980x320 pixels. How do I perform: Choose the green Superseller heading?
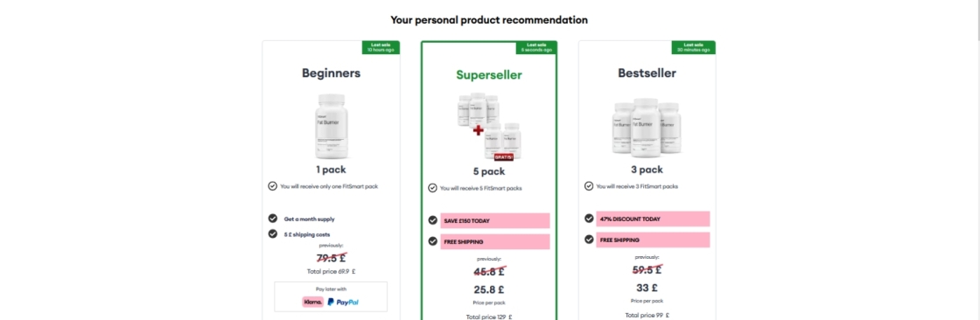tap(489, 75)
